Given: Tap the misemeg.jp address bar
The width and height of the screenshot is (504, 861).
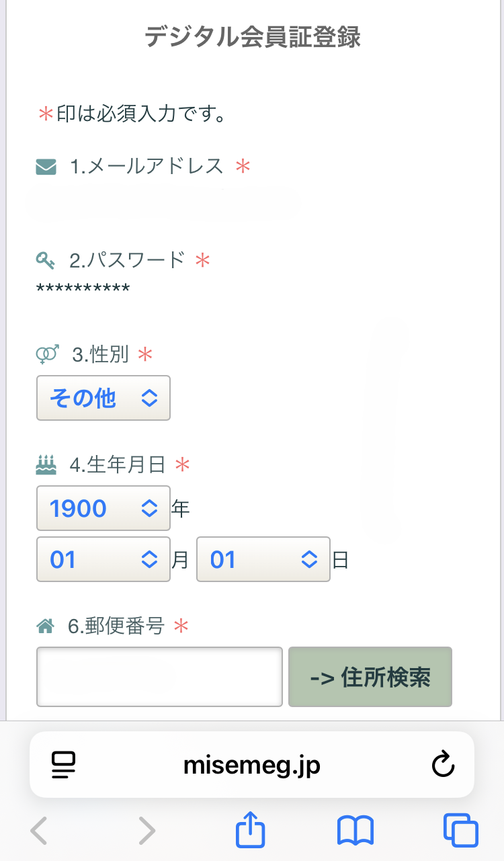Looking at the screenshot, I should [252, 765].
